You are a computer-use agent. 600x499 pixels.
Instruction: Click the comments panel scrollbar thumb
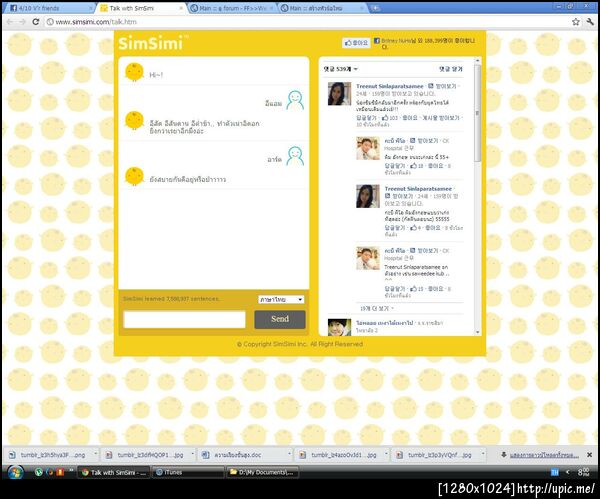pyautogui.click(x=477, y=113)
